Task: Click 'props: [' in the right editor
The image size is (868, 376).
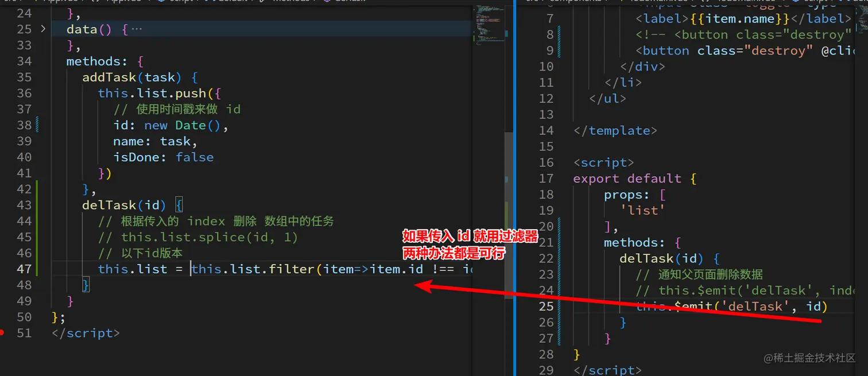Action: tap(634, 195)
